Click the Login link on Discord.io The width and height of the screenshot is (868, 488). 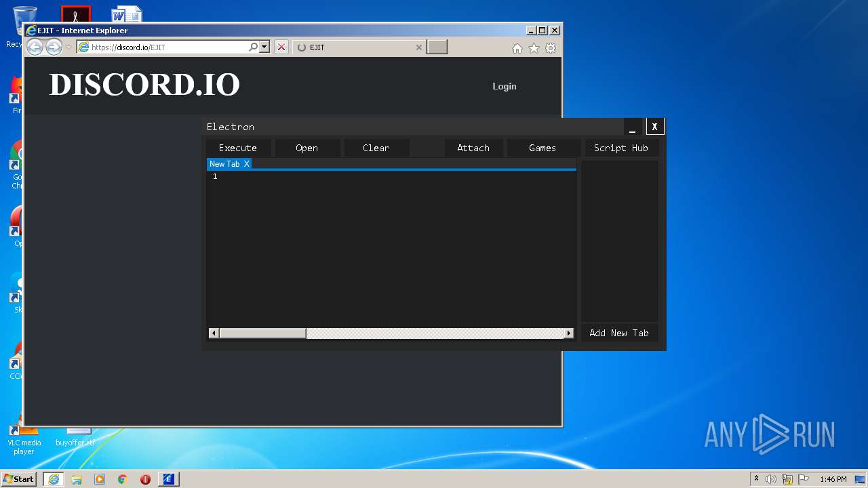tap(505, 86)
